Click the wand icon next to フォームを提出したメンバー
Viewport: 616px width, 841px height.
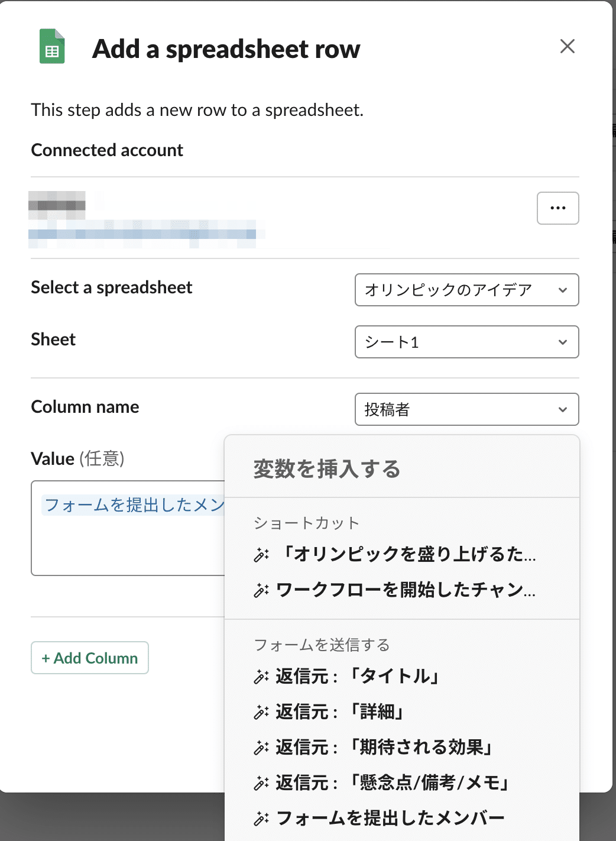(260, 818)
